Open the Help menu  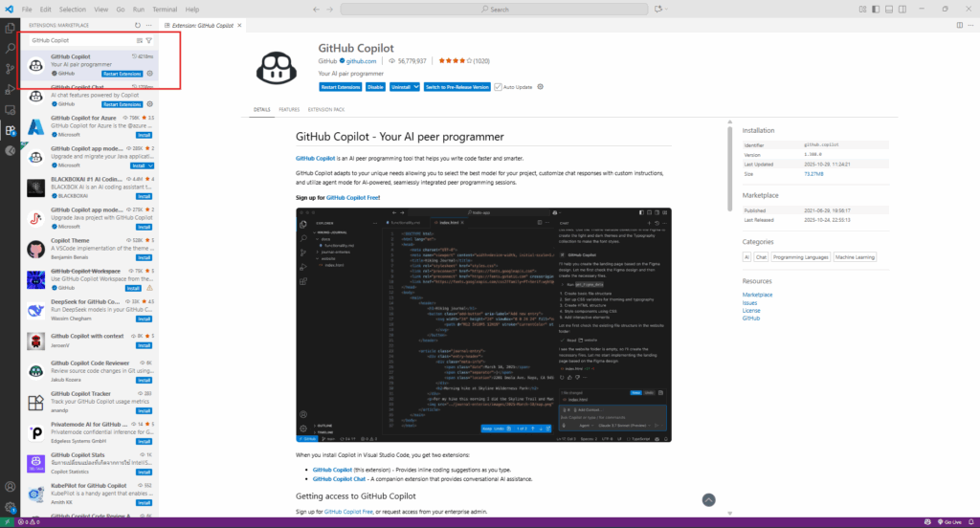[192, 10]
